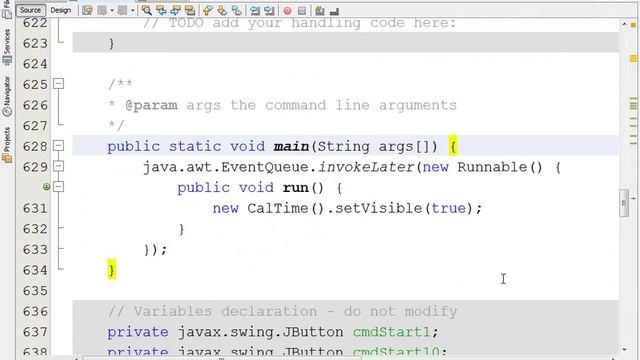
Task: Click the error stripe status indicator at top
Action: tap(633, 25)
